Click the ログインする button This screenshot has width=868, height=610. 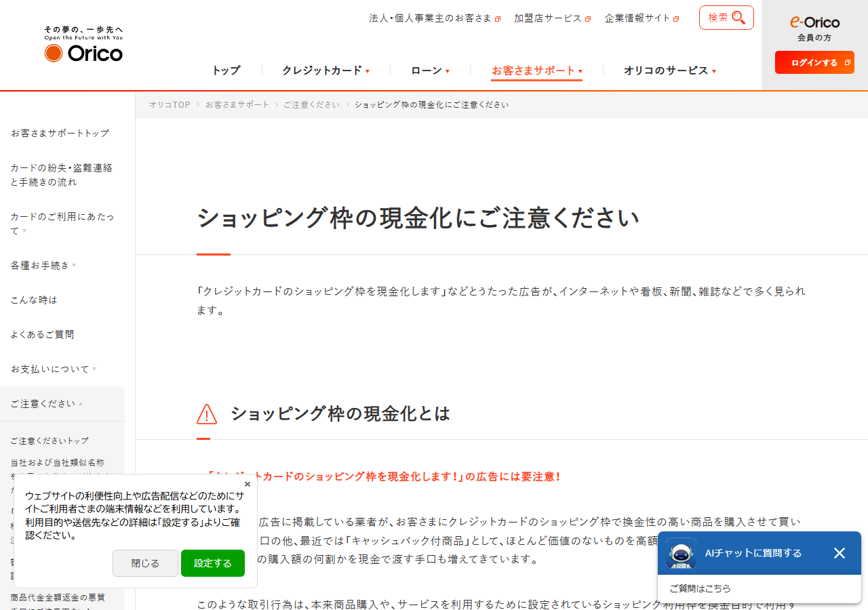pos(814,62)
